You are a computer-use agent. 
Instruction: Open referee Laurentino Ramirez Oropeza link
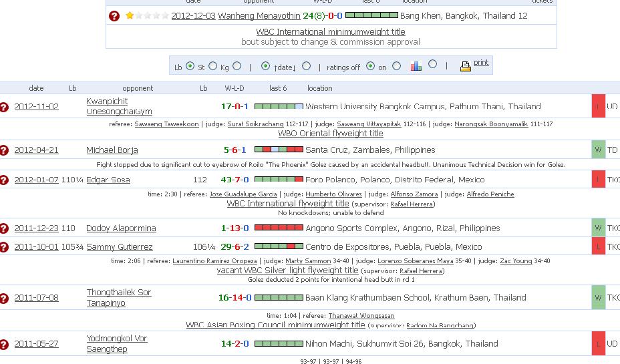click(214, 261)
